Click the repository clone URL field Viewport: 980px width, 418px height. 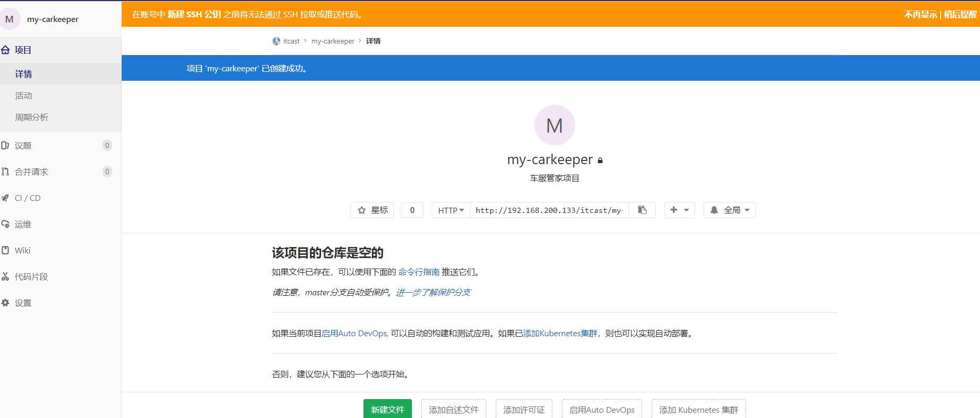click(x=549, y=210)
